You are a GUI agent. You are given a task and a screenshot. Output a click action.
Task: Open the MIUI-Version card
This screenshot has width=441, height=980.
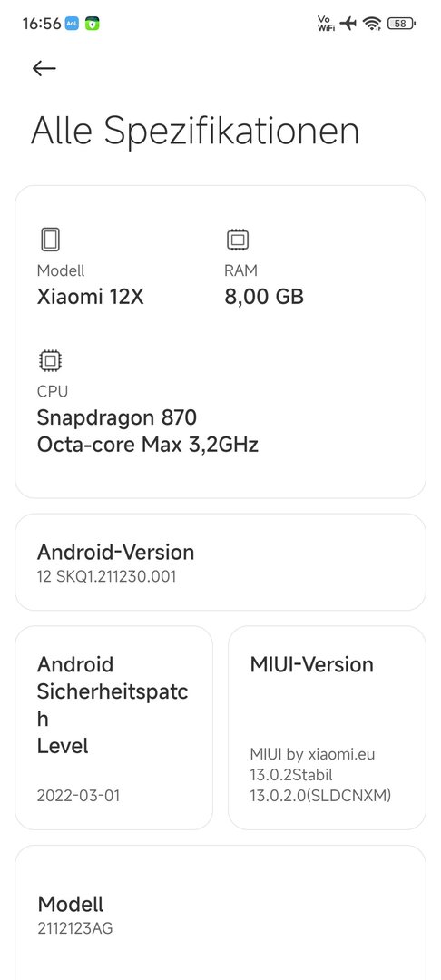pos(327,728)
